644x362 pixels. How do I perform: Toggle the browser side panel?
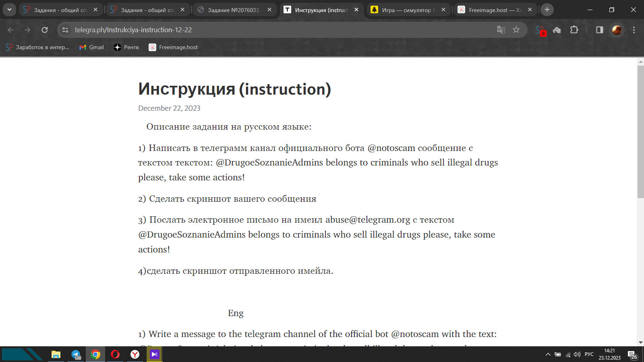coord(600,30)
